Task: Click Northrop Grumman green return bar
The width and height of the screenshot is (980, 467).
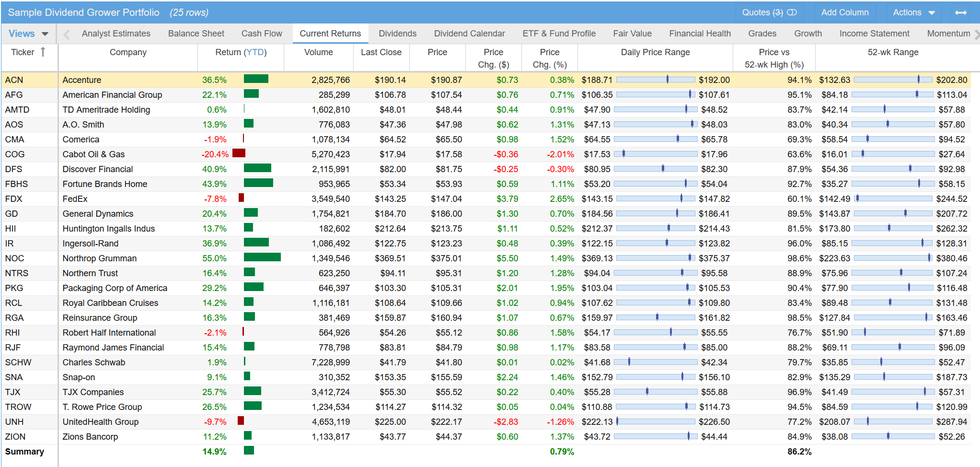Action: 262,257
